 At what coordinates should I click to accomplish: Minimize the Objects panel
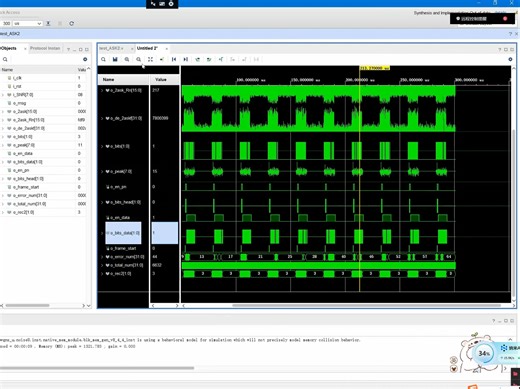click(x=74, y=49)
